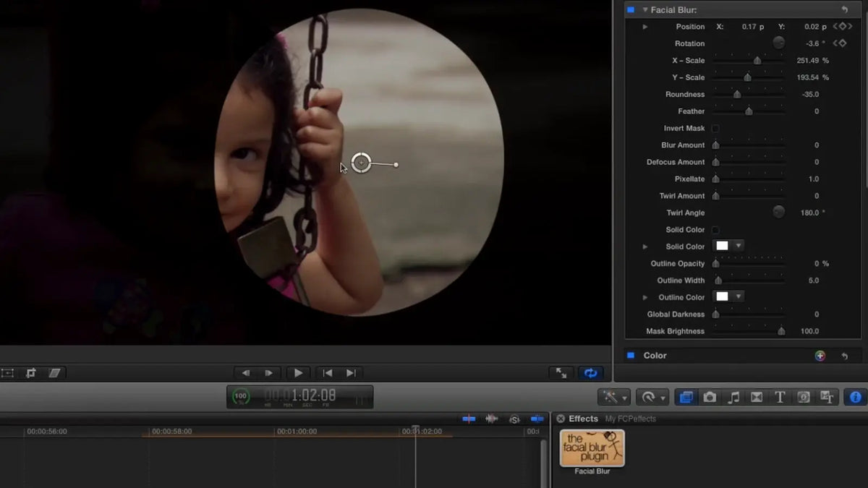Close the Effects browser
The width and height of the screenshot is (868, 488).
click(560, 419)
